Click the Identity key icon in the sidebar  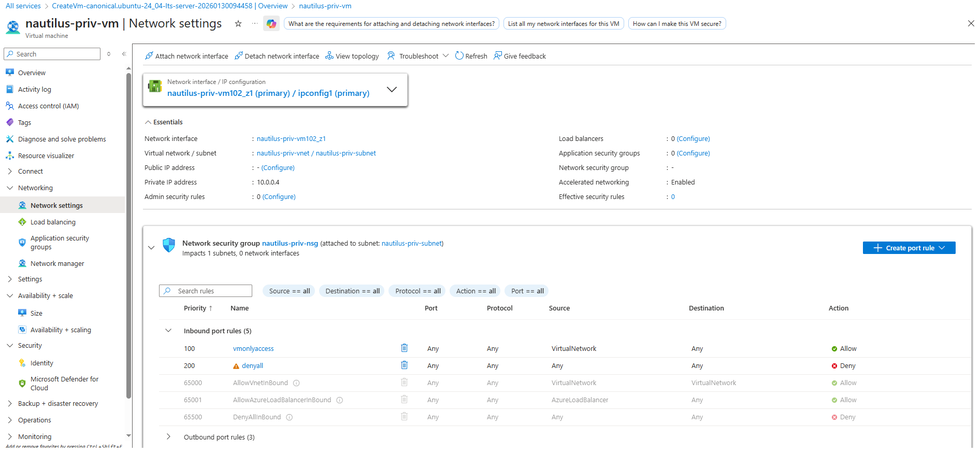coord(22,363)
